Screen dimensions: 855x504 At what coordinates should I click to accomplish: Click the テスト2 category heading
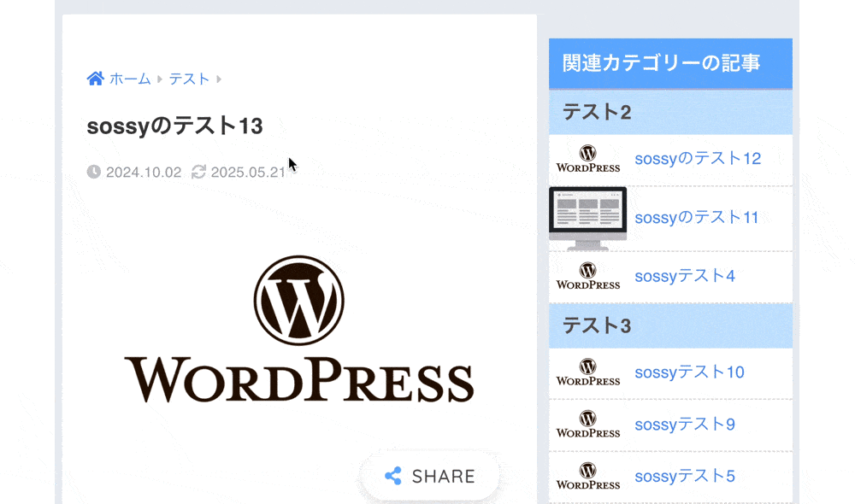670,112
